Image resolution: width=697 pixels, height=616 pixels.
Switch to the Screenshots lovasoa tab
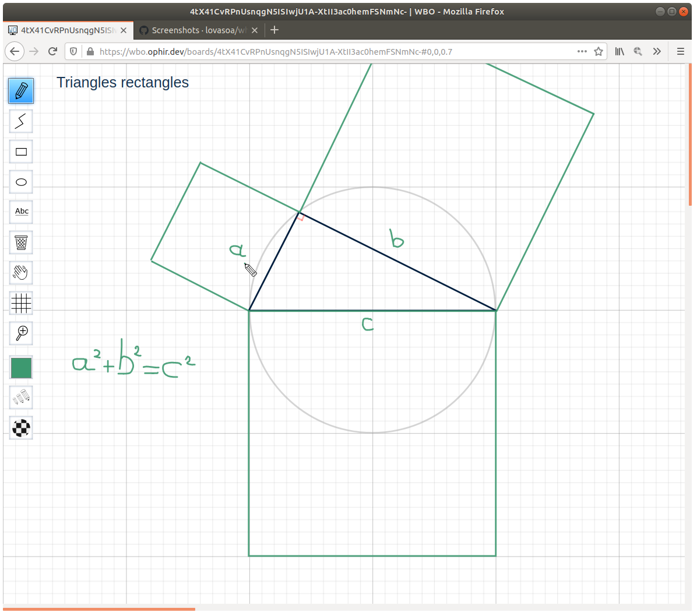[x=198, y=30]
